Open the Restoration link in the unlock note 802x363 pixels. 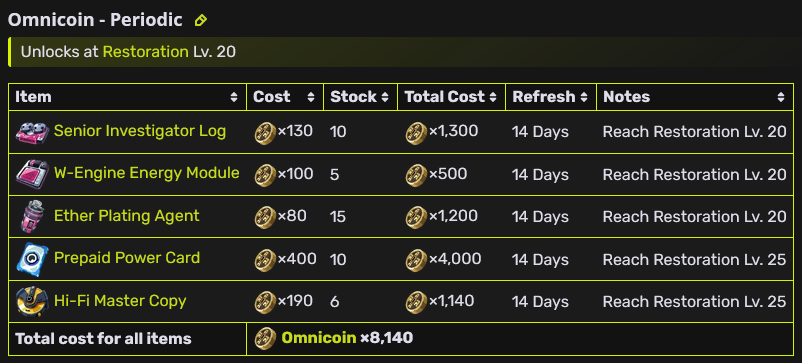[x=146, y=52]
